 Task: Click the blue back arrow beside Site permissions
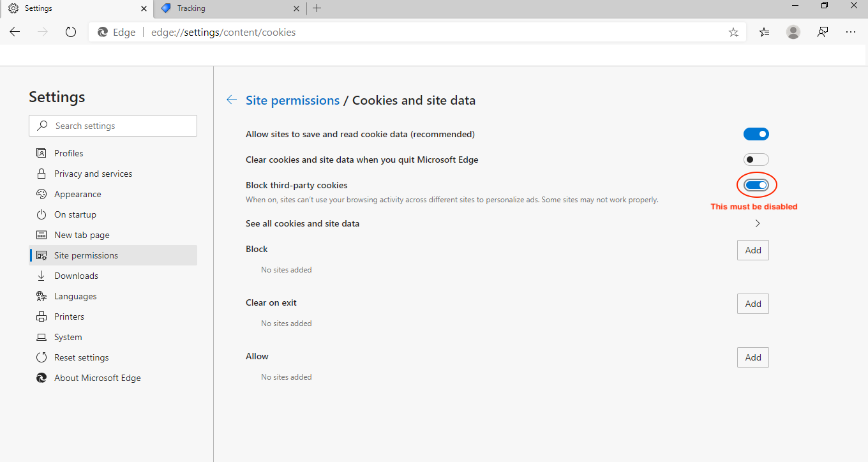[232, 100]
